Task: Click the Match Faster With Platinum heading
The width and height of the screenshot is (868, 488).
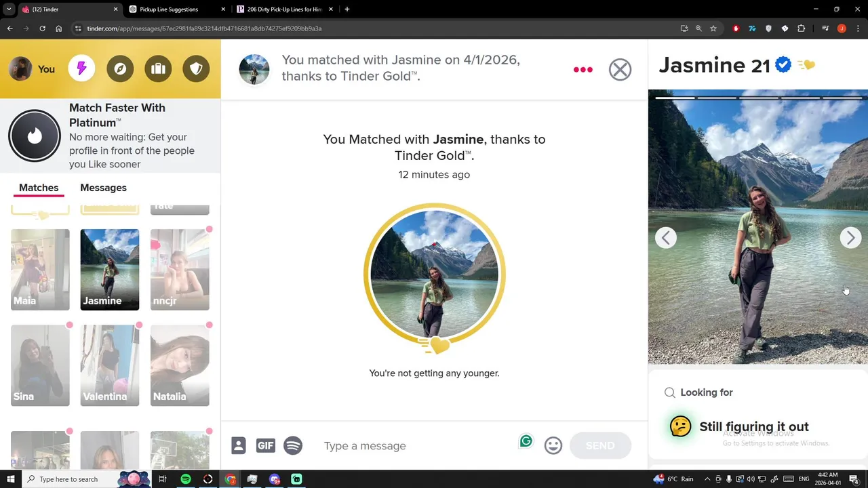Action: pos(117,115)
